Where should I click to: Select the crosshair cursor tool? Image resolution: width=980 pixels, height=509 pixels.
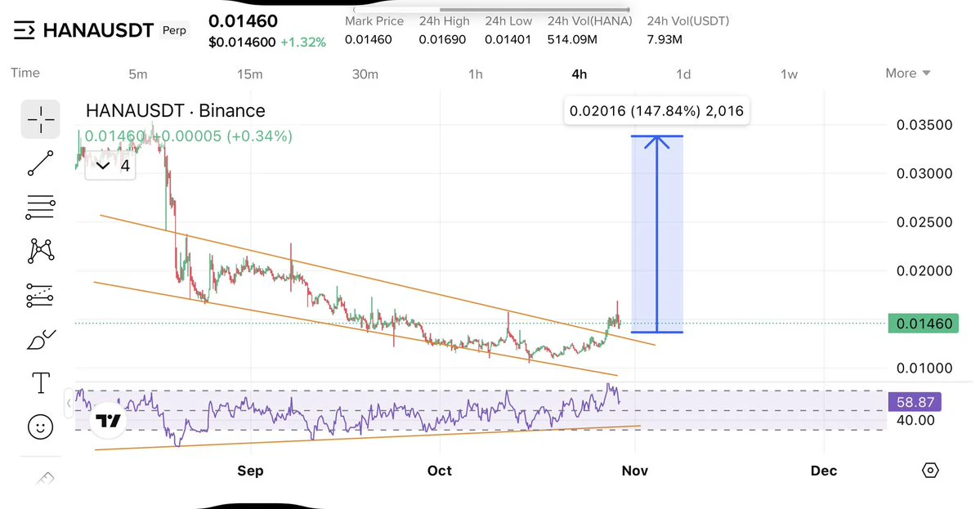(x=41, y=119)
